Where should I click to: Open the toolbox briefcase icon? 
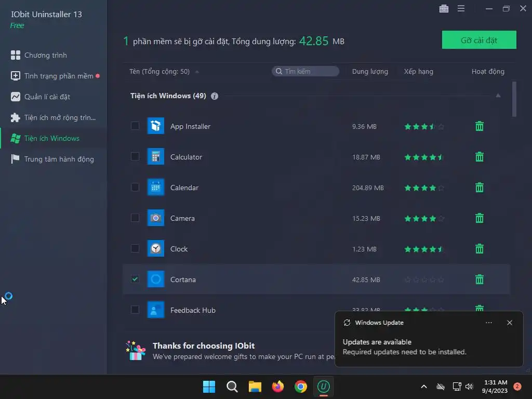pyautogui.click(x=444, y=8)
